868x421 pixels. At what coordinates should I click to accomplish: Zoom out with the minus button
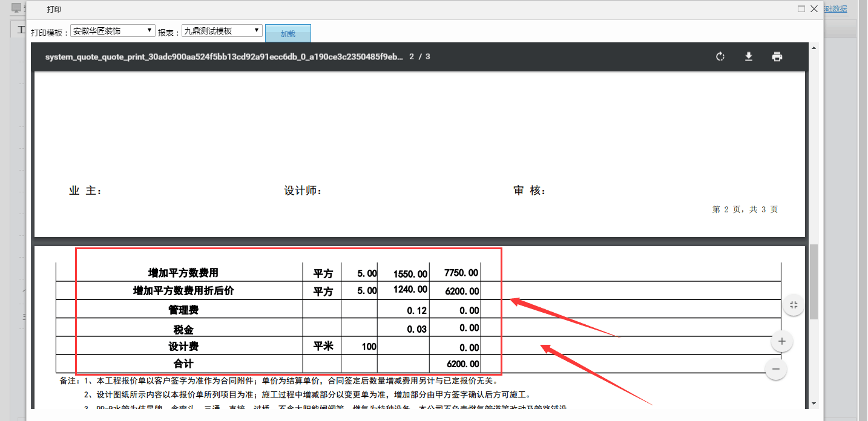[x=776, y=369]
